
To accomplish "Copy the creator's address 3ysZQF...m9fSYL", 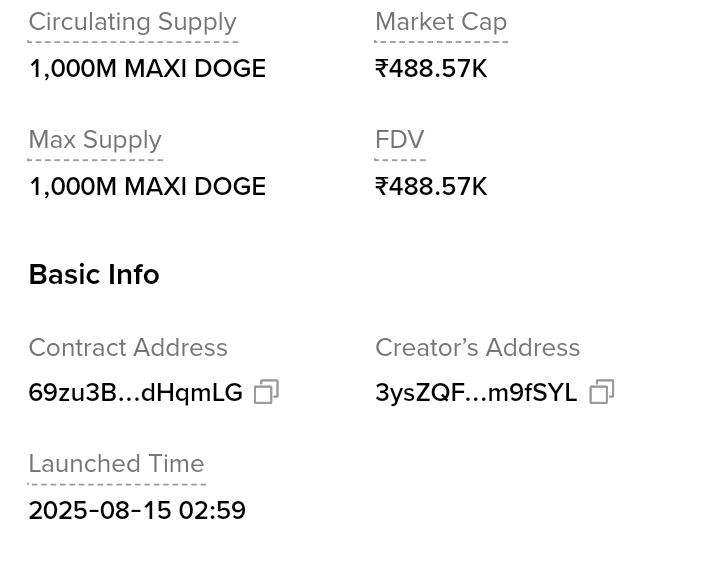I will tap(601, 392).
